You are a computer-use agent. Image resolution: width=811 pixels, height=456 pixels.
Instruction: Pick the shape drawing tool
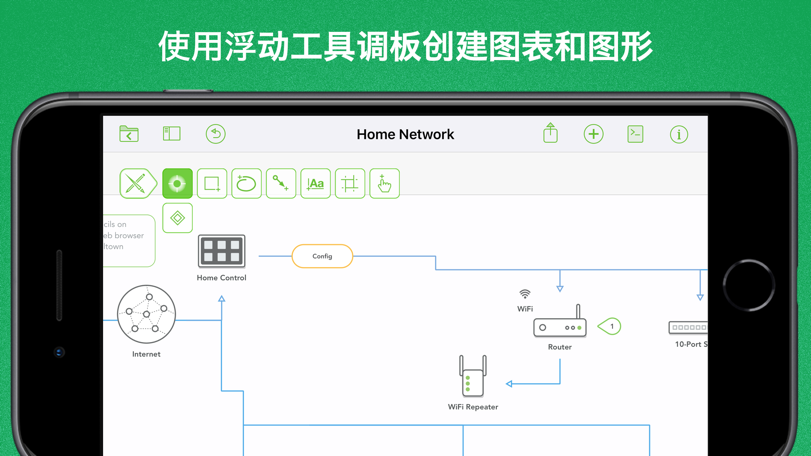coord(212,183)
